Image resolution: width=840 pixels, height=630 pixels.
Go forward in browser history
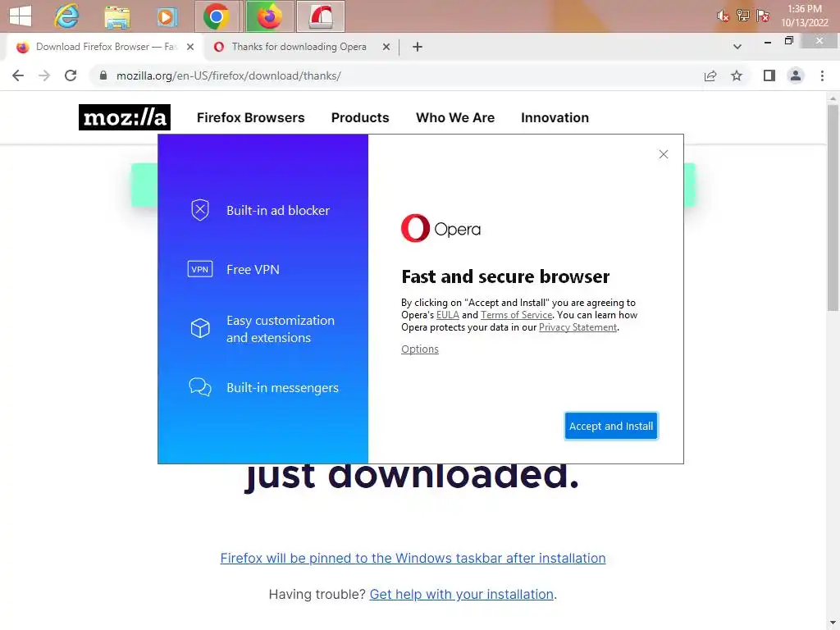tap(44, 75)
